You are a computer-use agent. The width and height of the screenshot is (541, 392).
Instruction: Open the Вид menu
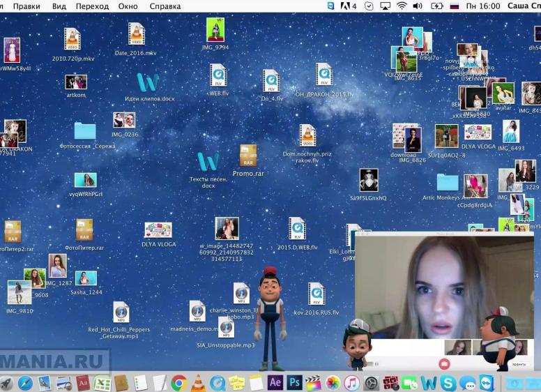click(x=59, y=6)
